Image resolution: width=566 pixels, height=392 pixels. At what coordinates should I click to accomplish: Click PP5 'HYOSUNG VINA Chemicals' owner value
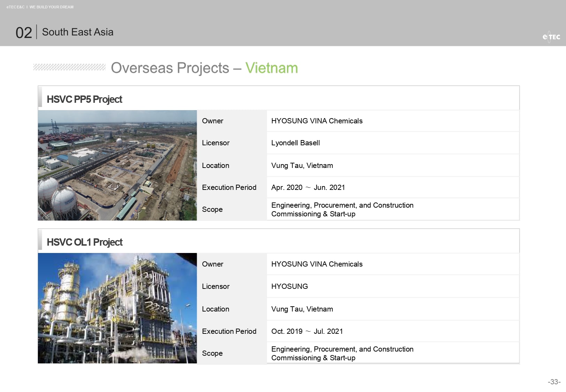(317, 121)
